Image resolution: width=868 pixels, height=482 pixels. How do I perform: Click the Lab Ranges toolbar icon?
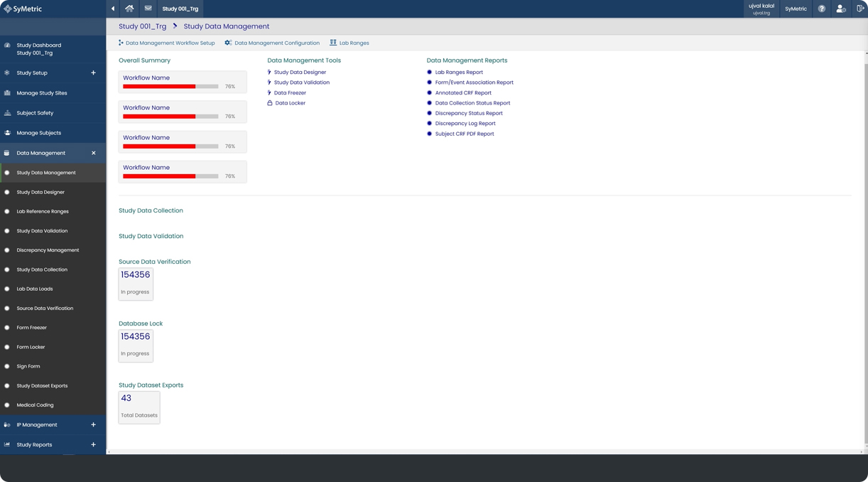(333, 43)
